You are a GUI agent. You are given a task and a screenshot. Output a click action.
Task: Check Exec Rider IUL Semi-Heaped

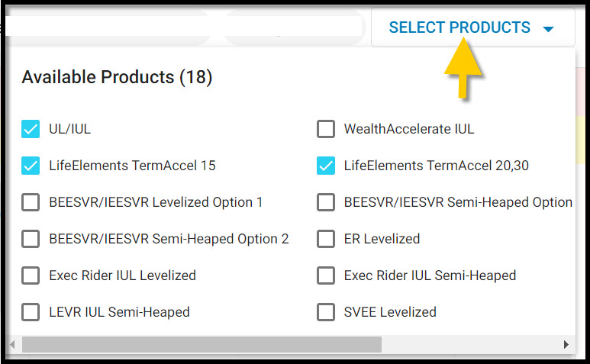326,275
